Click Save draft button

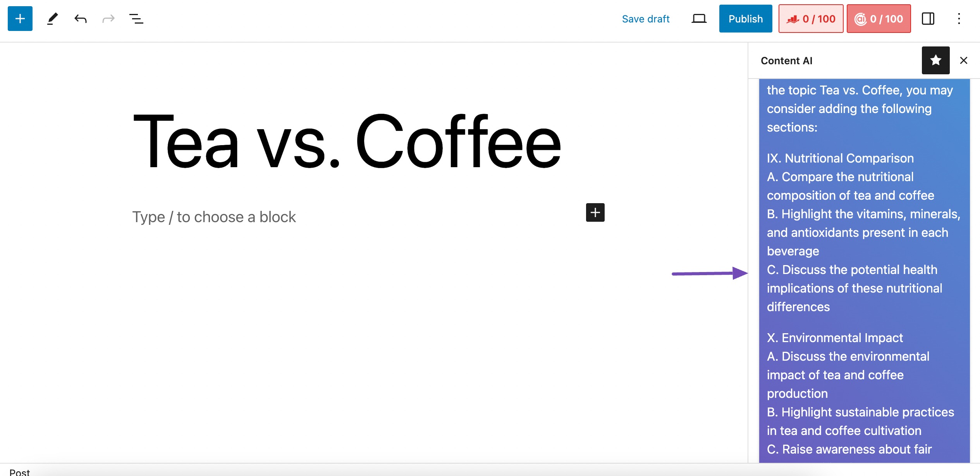[646, 18]
